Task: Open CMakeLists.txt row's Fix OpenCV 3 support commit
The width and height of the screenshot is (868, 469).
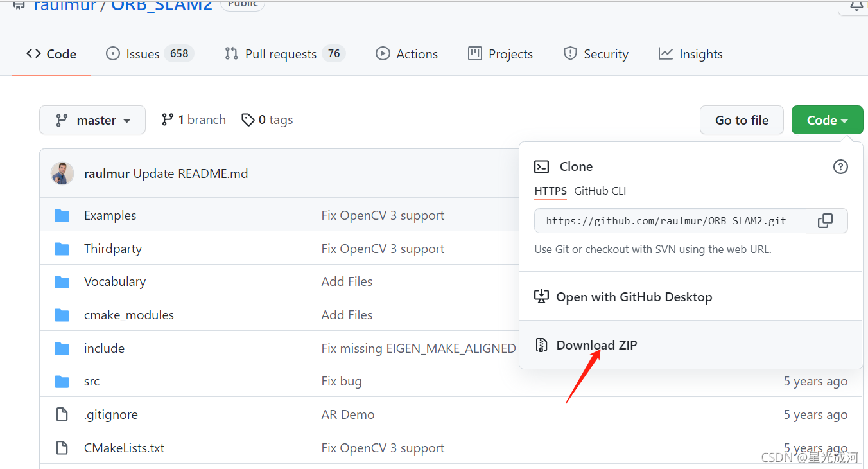Action: pos(383,448)
